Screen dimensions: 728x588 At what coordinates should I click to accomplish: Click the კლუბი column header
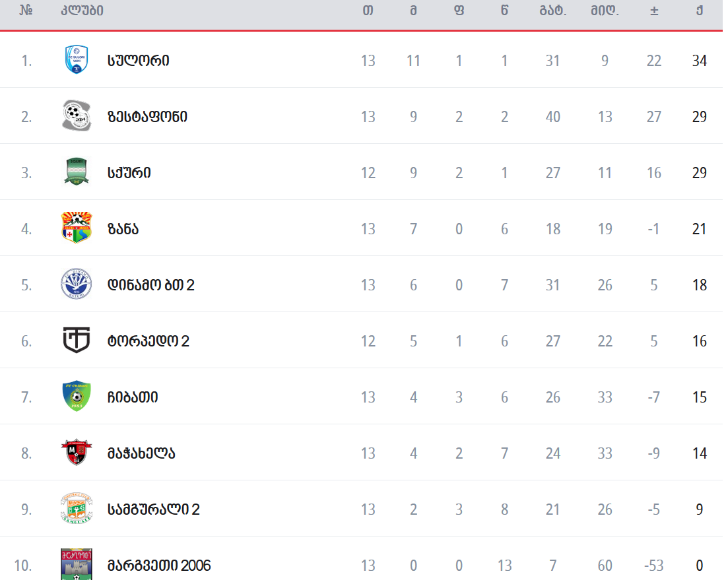[82, 11]
